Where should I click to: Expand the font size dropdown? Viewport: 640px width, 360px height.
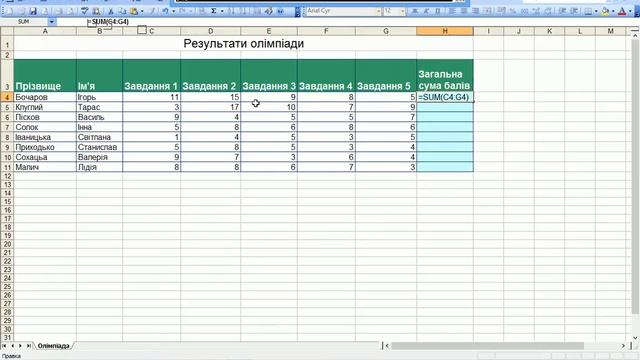[x=402, y=11]
